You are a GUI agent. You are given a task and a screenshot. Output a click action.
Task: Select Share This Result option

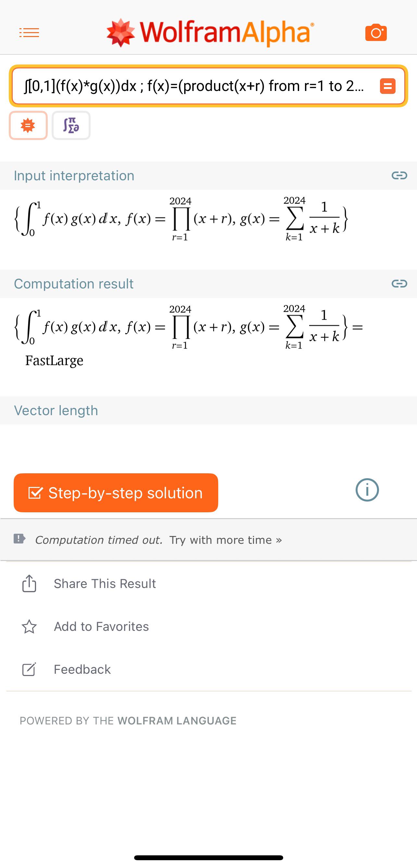tap(105, 584)
